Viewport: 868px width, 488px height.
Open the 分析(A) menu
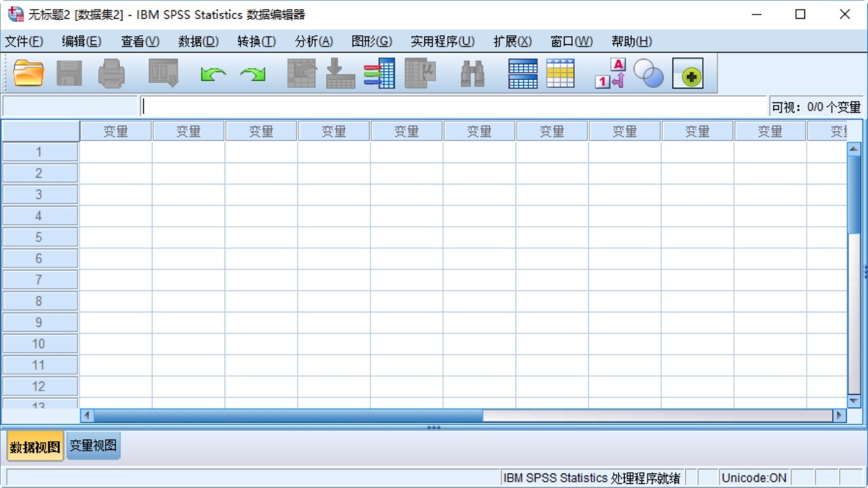click(x=314, y=41)
